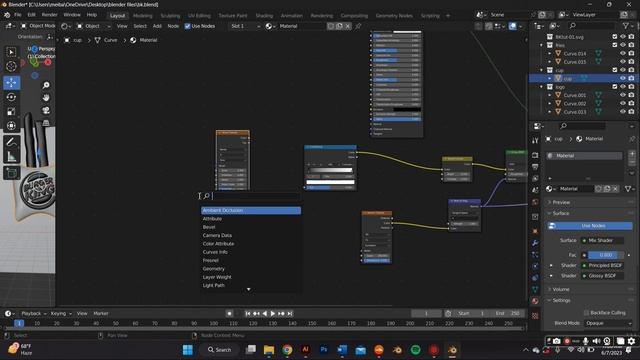Hide Curve.001 with its eye icon
Image resolution: width=640 pixels, height=360 pixels.
[x=623, y=95]
